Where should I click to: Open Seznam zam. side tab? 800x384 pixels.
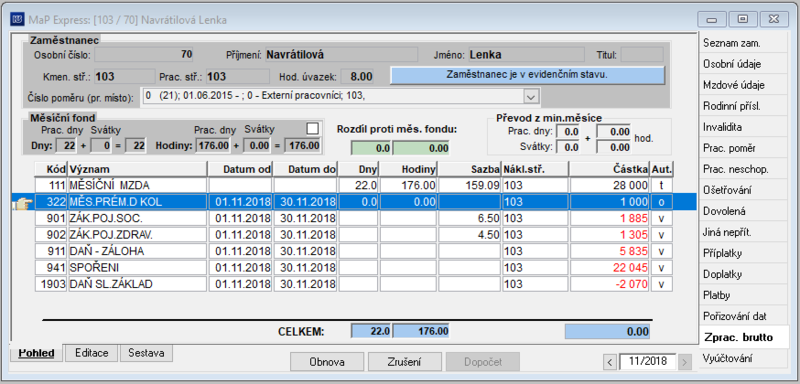[743, 43]
